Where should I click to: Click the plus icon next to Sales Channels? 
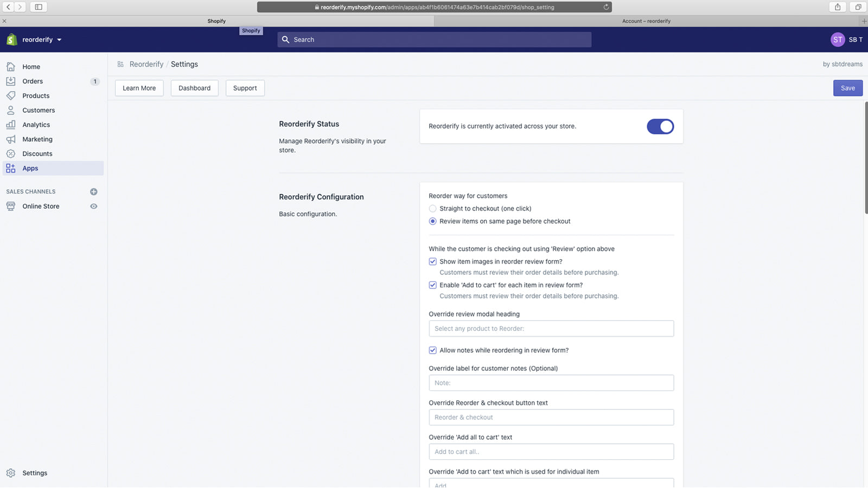tap(93, 191)
